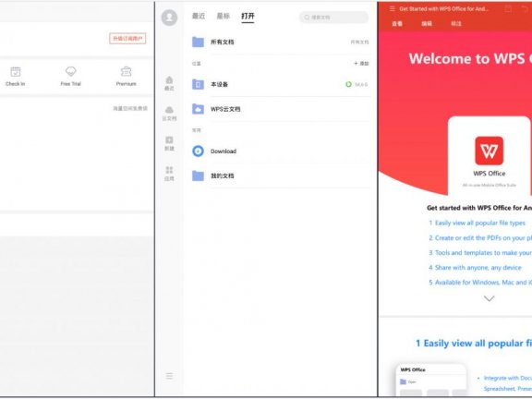Click the 所有文档 label at row's right
This screenshot has height=399, width=532.
pyautogui.click(x=359, y=42)
